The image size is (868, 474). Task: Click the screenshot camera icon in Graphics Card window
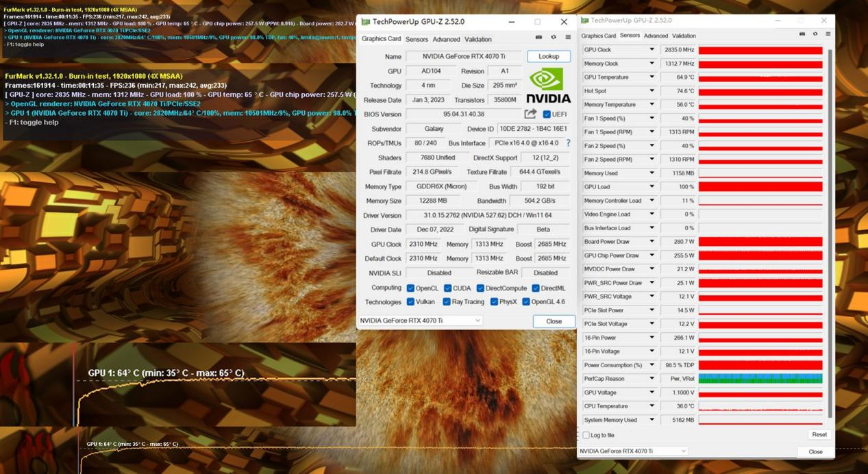tap(538, 38)
